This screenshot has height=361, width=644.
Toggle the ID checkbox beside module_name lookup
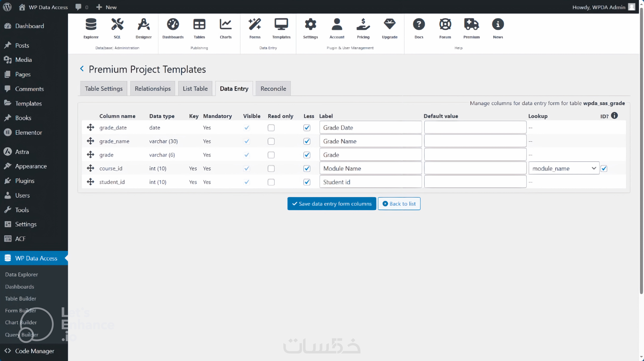coord(604,168)
